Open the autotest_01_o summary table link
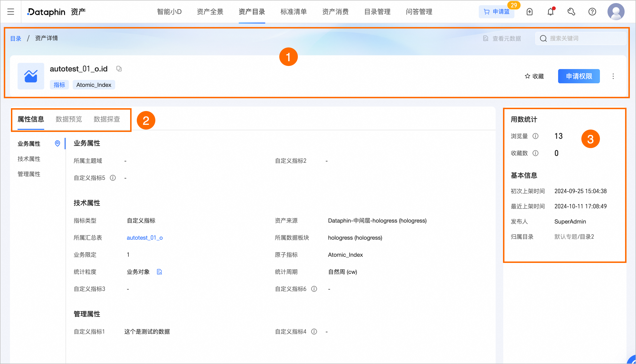The image size is (636, 364). [145, 238]
